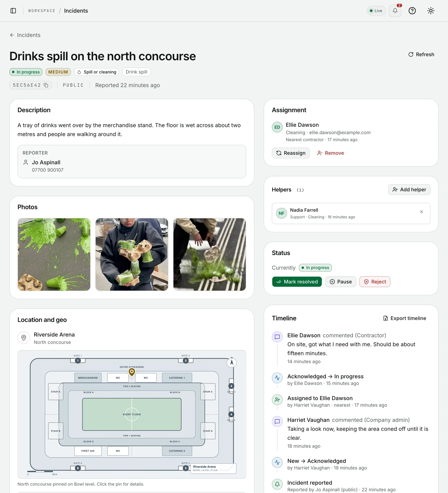Toggle the sidebar panel icon
This screenshot has width=448, height=493.
(13, 11)
